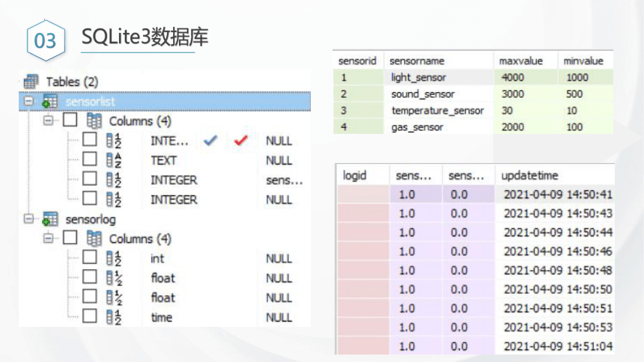Click the maxvalue cell 4000
Viewport: 644px width, 362px height.
point(525,77)
